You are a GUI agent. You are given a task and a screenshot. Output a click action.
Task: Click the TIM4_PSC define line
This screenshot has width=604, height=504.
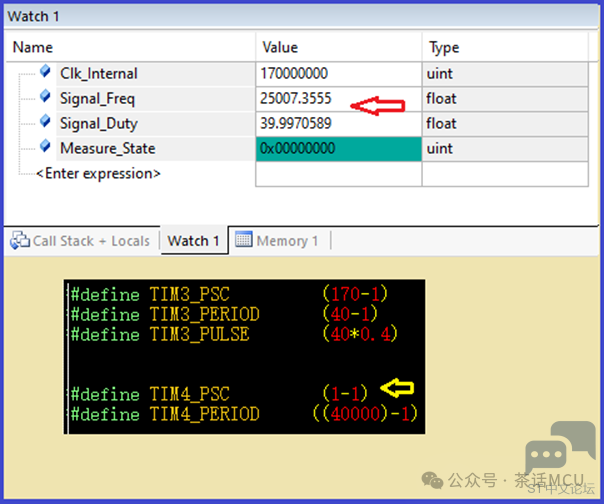coord(219,394)
